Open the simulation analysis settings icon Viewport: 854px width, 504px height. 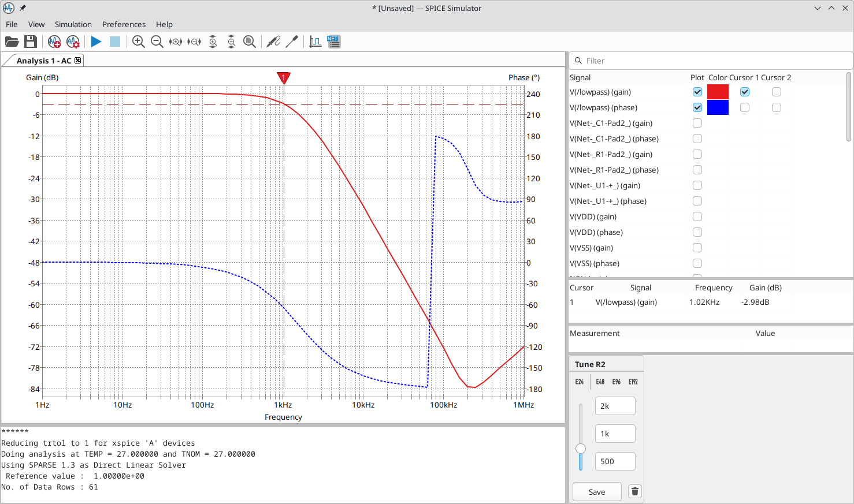tap(73, 42)
